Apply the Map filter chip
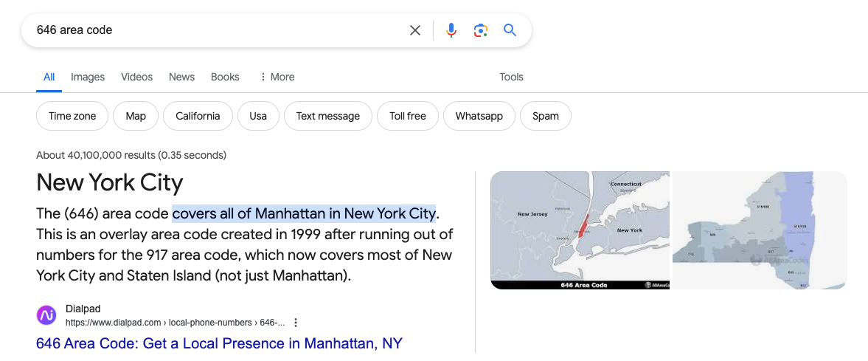The width and height of the screenshot is (868, 361). click(136, 116)
